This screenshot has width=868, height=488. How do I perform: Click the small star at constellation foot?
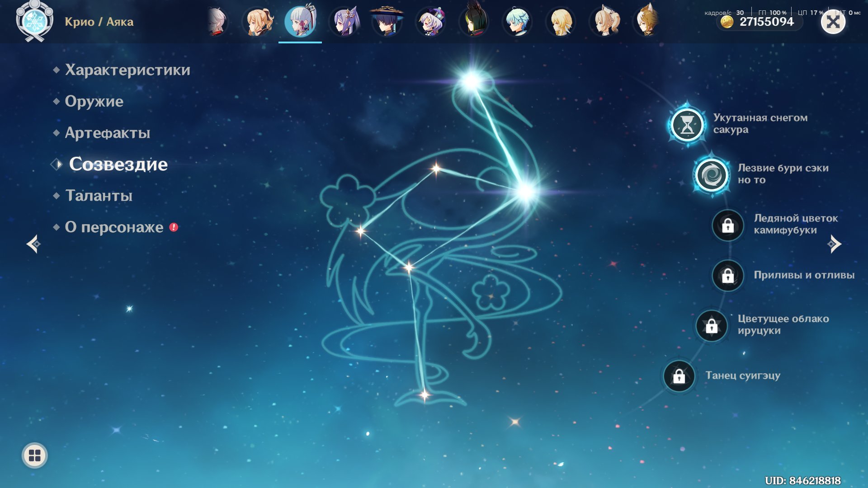click(424, 395)
